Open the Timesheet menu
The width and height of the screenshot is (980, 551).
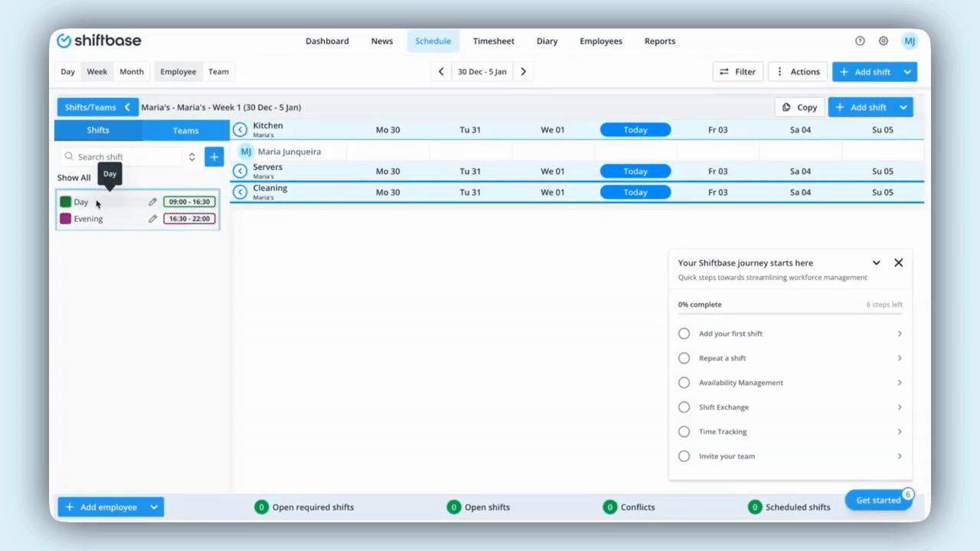point(494,41)
